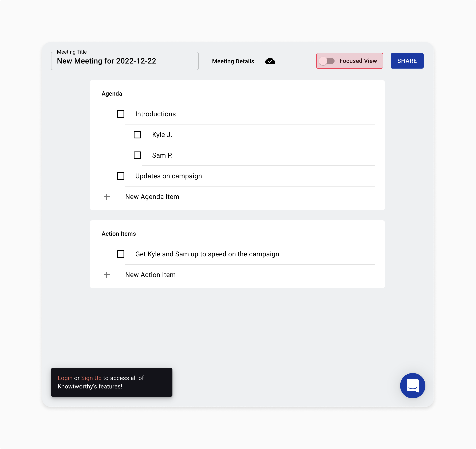This screenshot has height=449, width=476.
Task: Click the Share button
Action: click(x=407, y=60)
